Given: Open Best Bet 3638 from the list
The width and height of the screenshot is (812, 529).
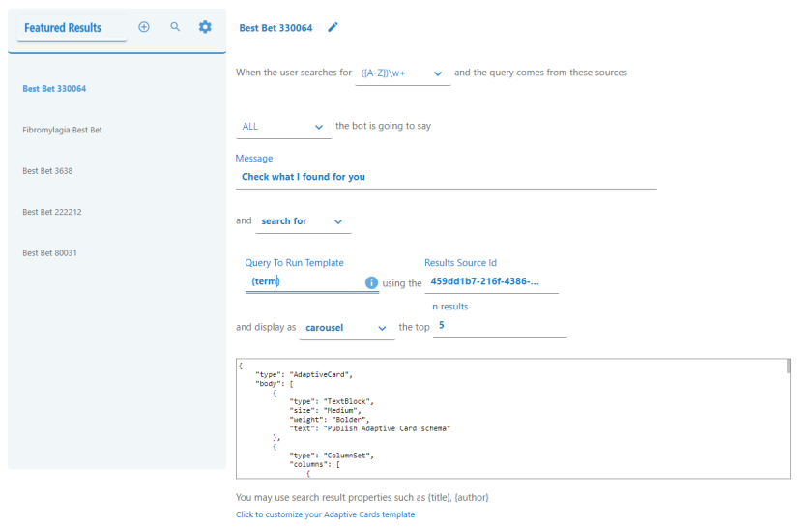Looking at the screenshot, I should point(47,171).
